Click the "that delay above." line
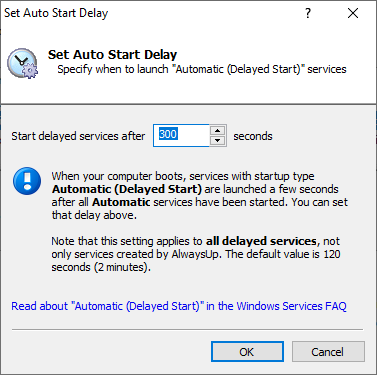 coord(94,215)
